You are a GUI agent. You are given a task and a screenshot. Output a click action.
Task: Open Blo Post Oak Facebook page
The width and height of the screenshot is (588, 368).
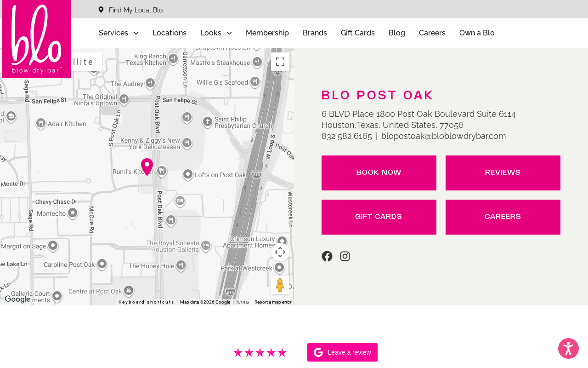click(x=327, y=256)
